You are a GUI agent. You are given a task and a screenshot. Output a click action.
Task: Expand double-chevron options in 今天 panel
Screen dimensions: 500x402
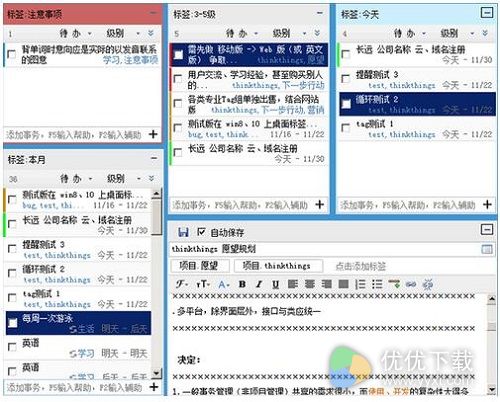pyautogui.click(x=485, y=33)
